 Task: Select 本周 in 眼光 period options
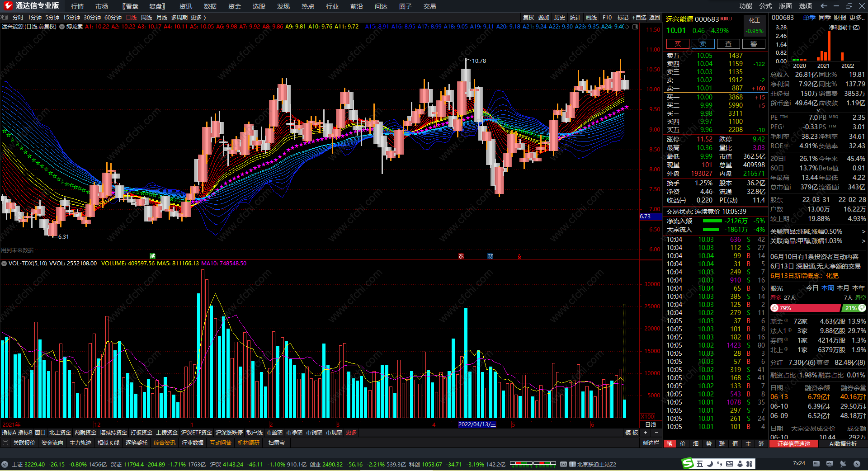tap(828, 288)
